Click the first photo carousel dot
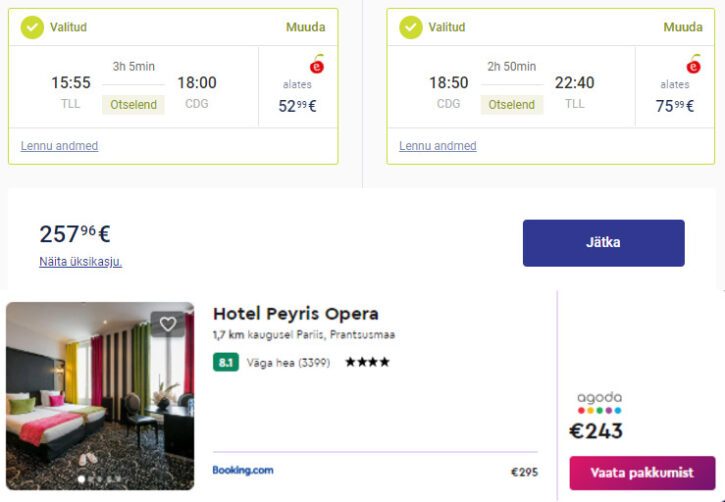The width and height of the screenshot is (725, 502). (81, 479)
